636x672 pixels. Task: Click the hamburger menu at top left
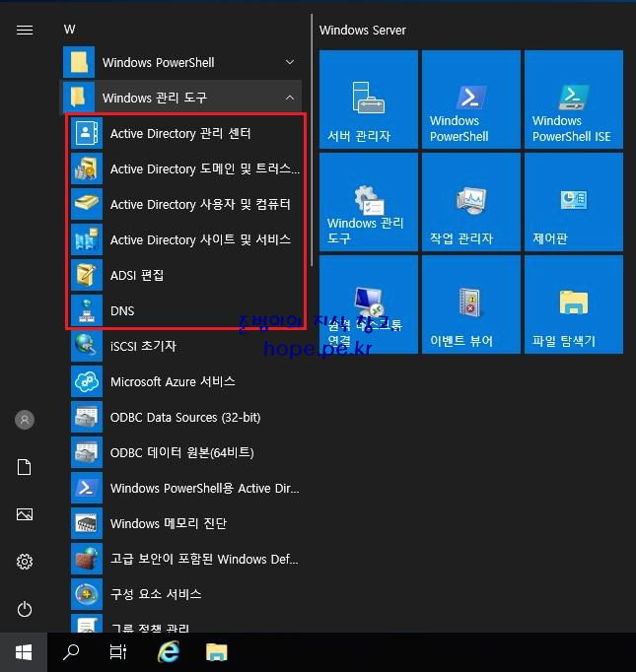pyautogui.click(x=25, y=30)
